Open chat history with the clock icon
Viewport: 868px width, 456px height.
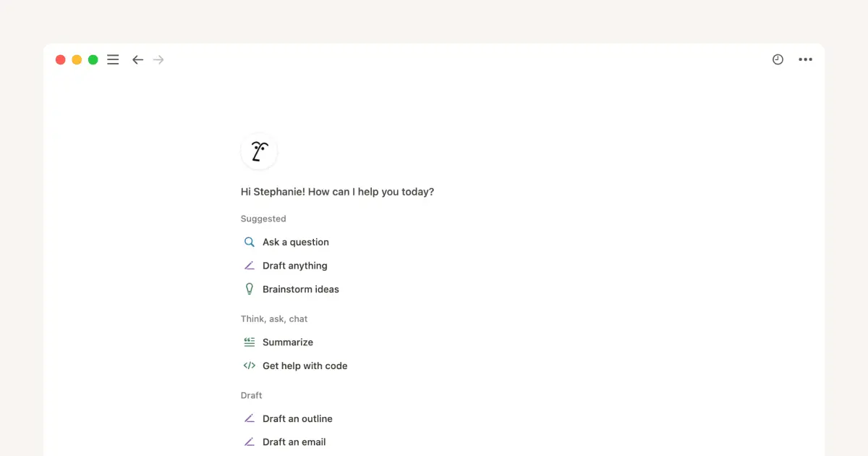(778, 59)
